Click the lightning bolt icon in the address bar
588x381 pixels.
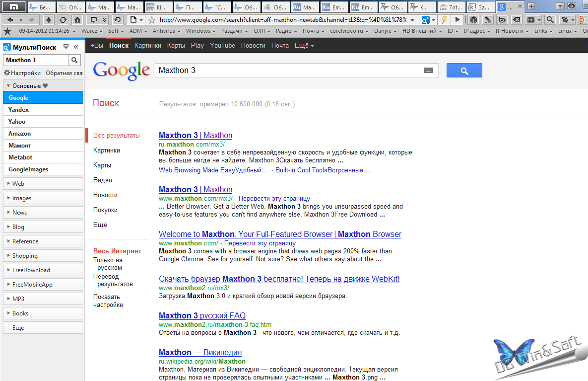click(x=444, y=20)
